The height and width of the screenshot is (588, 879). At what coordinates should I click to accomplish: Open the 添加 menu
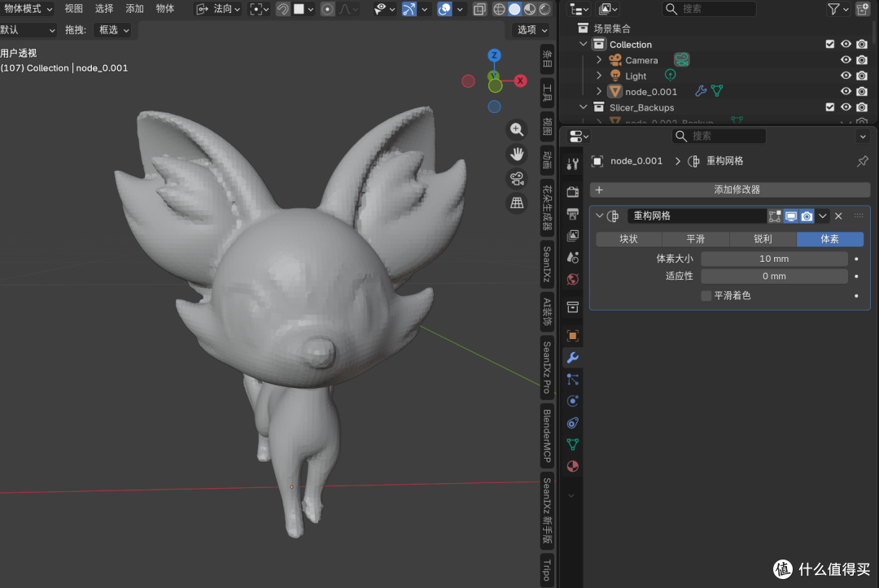tap(134, 8)
